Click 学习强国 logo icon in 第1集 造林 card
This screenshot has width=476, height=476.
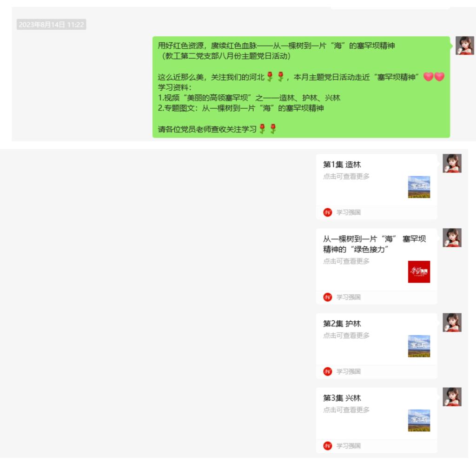click(x=328, y=212)
